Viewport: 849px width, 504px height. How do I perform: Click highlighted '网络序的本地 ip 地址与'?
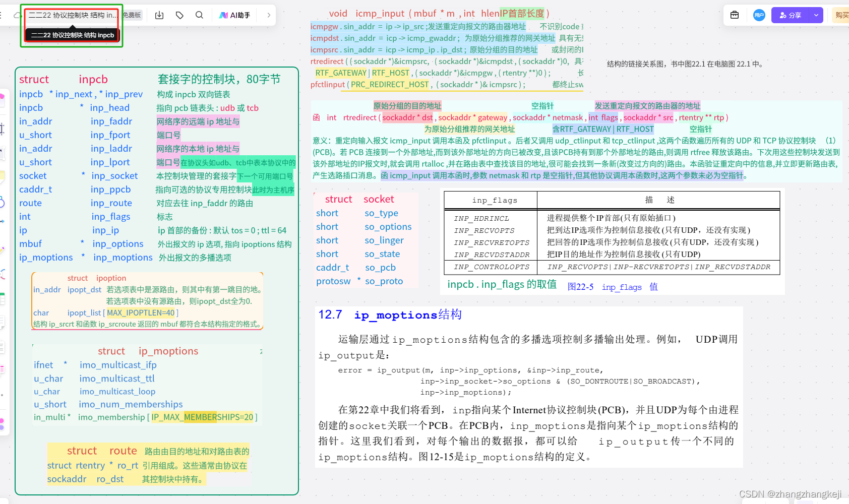[198, 149]
